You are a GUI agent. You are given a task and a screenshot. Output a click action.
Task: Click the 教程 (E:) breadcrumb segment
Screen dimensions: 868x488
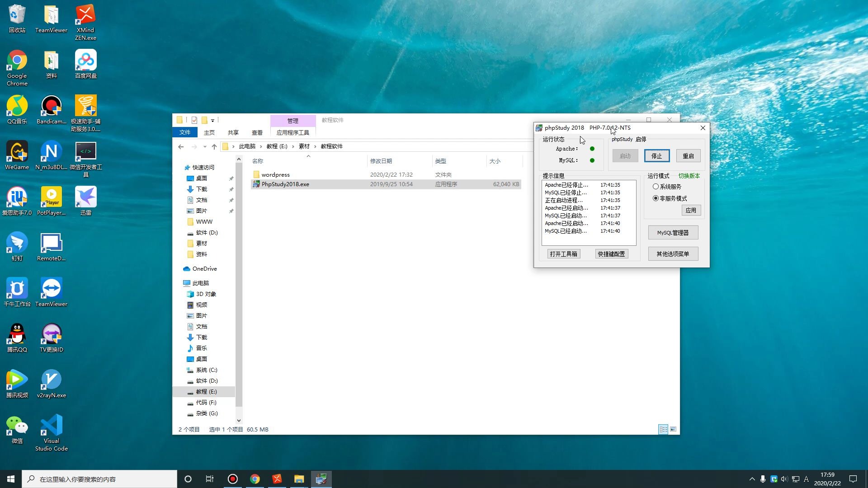coord(277,146)
